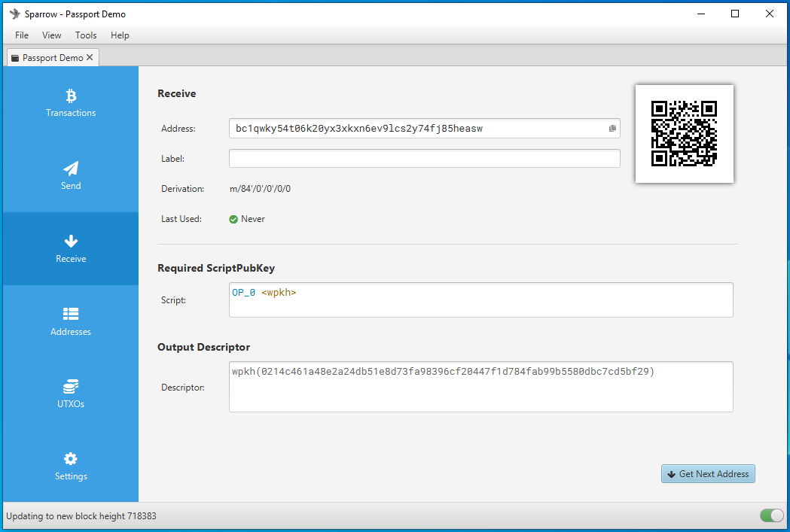Close the Sparrow window

tap(770, 14)
